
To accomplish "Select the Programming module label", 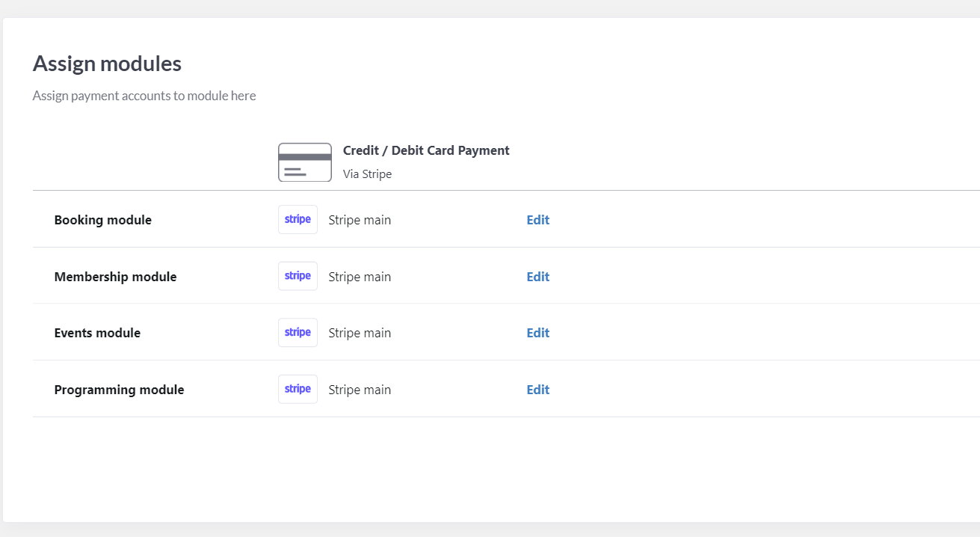I will click(x=119, y=390).
